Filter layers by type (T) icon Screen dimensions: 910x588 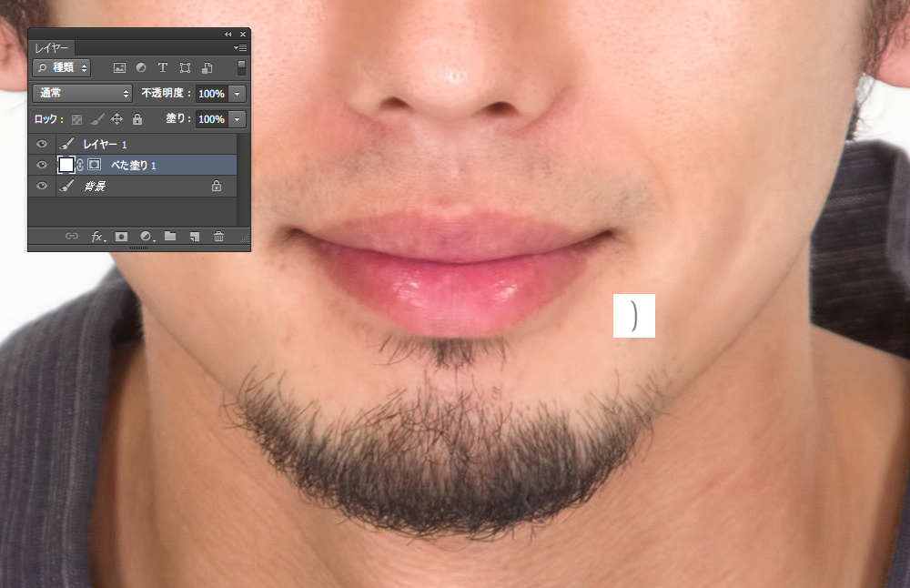163,68
